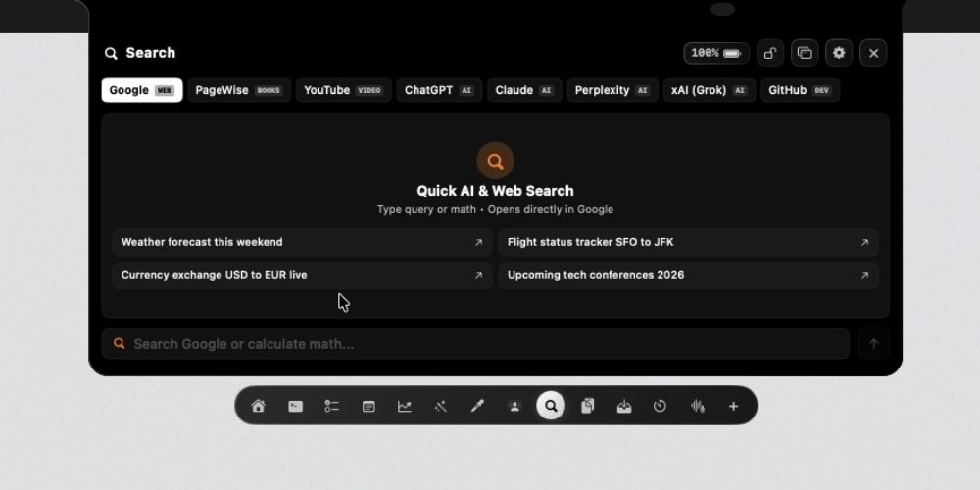Switch to the Claude AI tab
This screenshot has width=980, height=490.
tap(524, 90)
